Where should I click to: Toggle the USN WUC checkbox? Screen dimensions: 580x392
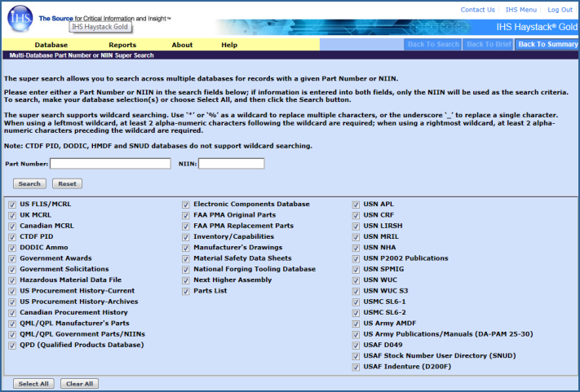pyautogui.click(x=356, y=280)
